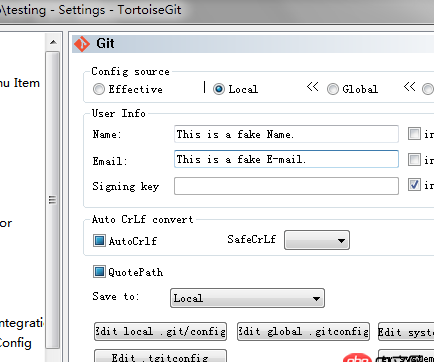
Task: Click Edit local .git/config button
Action: coord(160,331)
